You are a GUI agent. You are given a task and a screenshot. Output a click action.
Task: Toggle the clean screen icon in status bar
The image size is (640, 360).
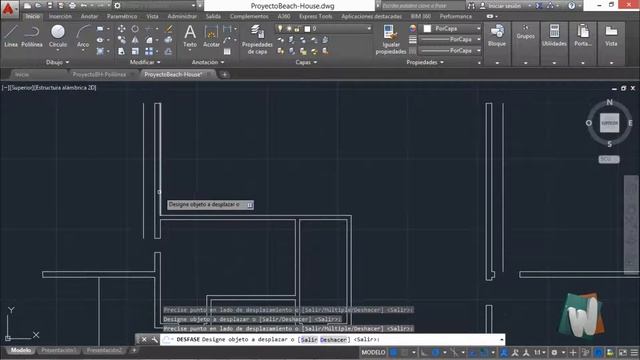(623, 352)
